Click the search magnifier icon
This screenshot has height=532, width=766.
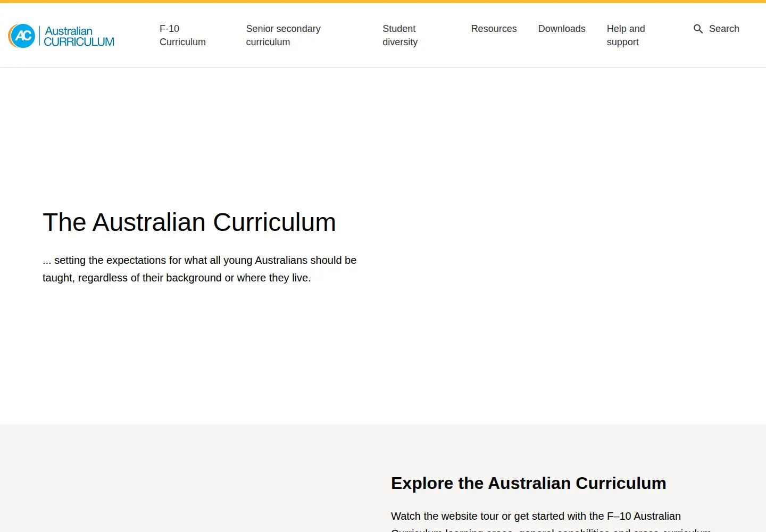(x=698, y=29)
